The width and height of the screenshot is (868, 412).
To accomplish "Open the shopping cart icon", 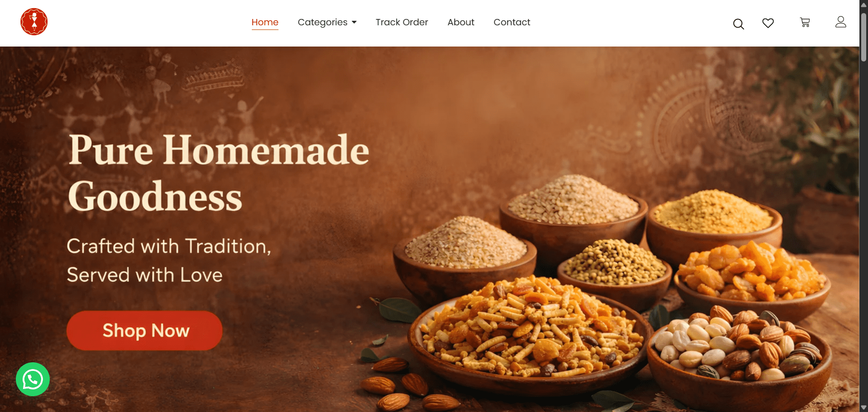I will [805, 22].
